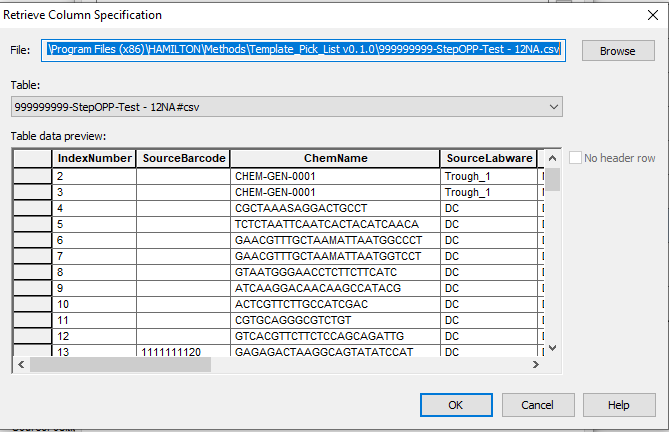Image resolution: width=669 pixels, height=432 pixels.
Task: Click the CGTGCAGGGCGTCTGT sequence cell
Action: [x=336, y=320]
